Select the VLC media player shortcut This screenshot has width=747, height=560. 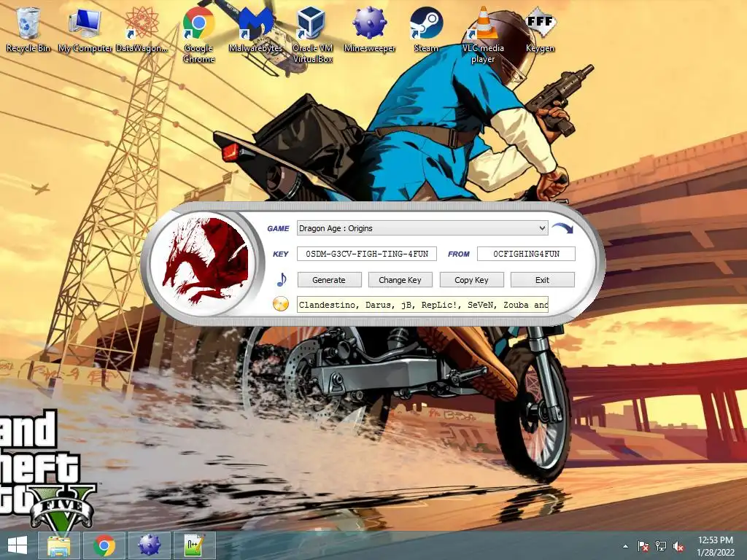(483, 34)
